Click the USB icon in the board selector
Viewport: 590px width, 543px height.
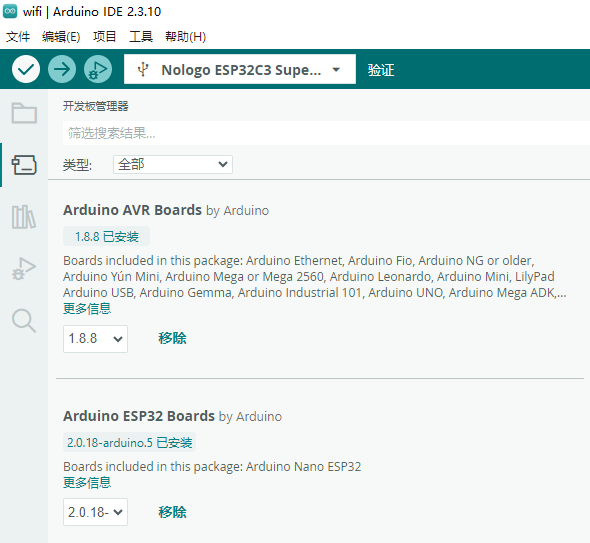click(143, 70)
